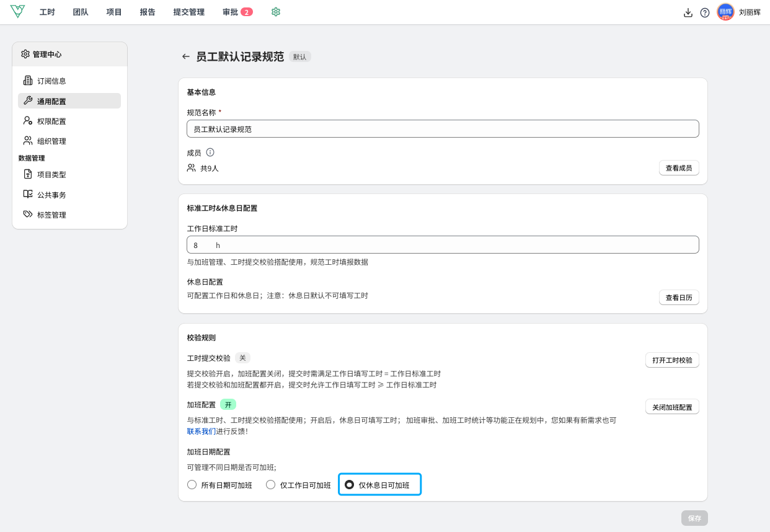The height and width of the screenshot is (532, 770).
Task: Click the info icon next to 成员
Action: pos(210,153)
